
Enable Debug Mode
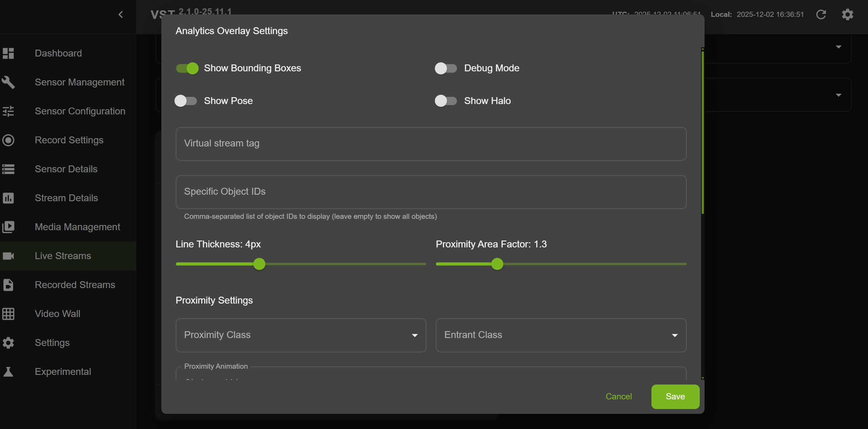[445, 68]
